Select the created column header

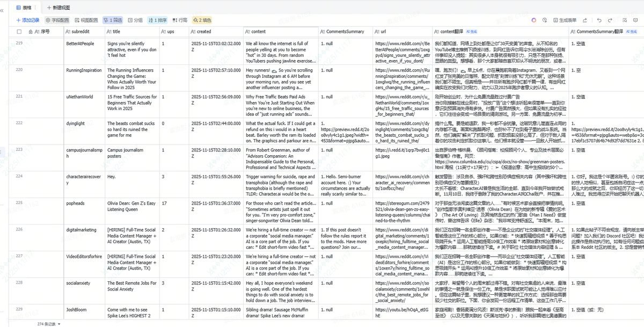tap(216, 32)
